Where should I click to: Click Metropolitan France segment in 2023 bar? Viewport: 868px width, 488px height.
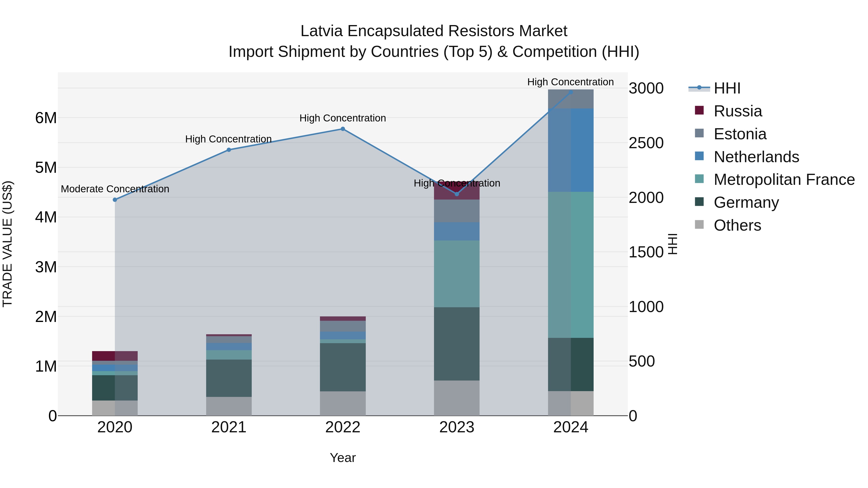pos(457,274)
